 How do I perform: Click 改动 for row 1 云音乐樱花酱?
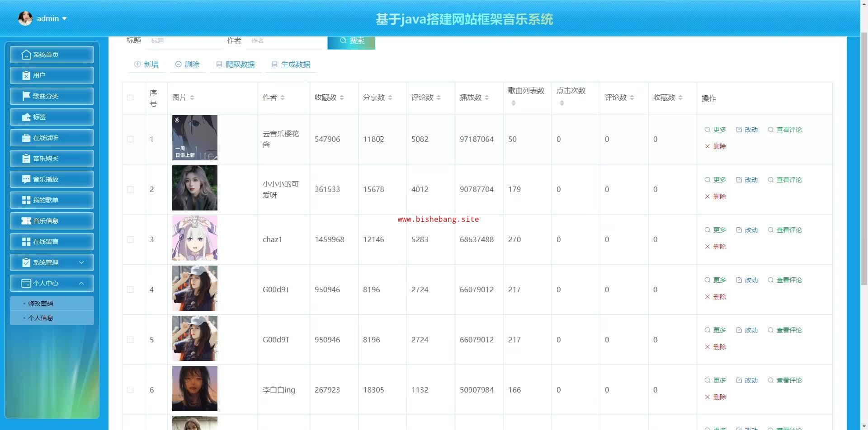[x=747, y=130]
